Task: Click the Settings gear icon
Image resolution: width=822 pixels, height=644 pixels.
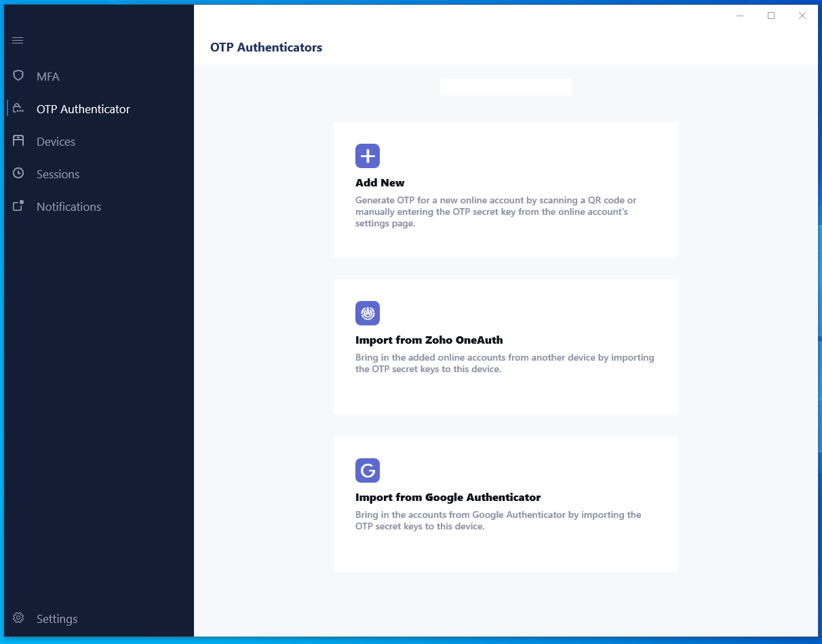Action: pos(18,618)
